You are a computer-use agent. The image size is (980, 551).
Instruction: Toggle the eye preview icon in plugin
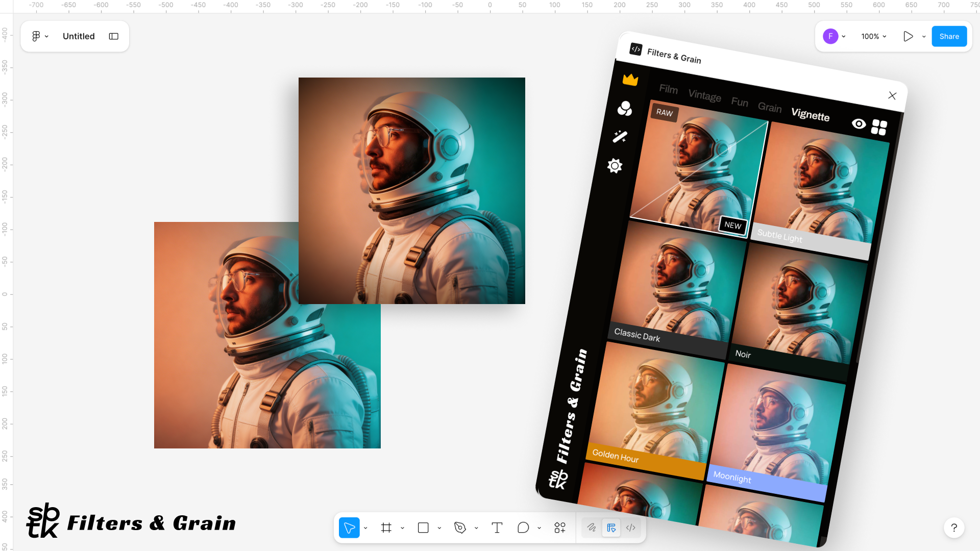click(x=859, y=123)
